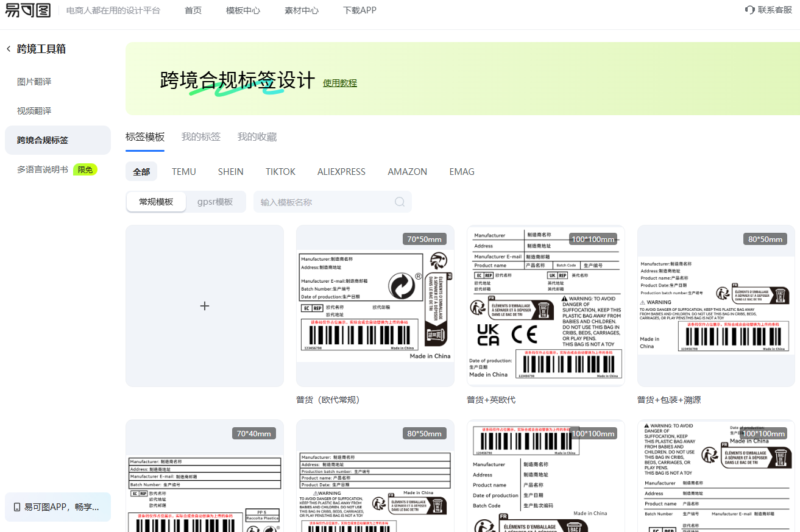Click the 易可图 logo
The width and height of the screenshot is (800, 532).
click(x=28, y=10)
